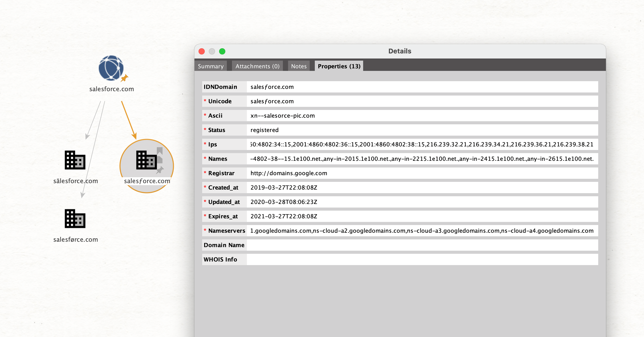Select the WHOIS Info property label
Image resolution: width=644 pixels, height=337 pixels.
click(x=224, y=259)
